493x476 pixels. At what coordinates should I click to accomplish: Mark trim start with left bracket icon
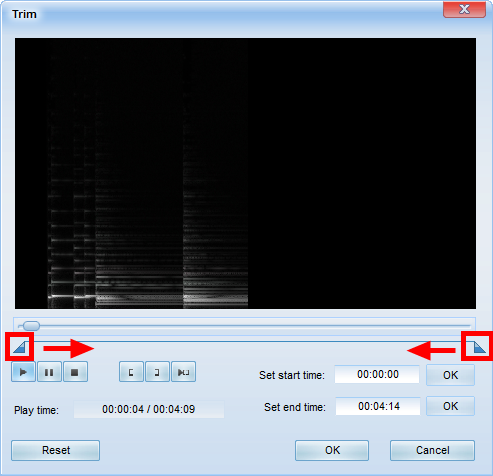coord(131,372)
